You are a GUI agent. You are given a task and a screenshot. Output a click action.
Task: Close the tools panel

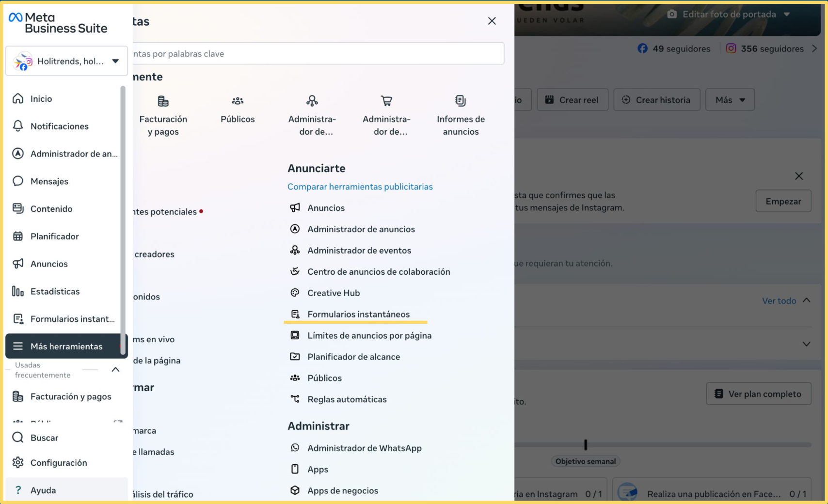[x=492, y=21]
